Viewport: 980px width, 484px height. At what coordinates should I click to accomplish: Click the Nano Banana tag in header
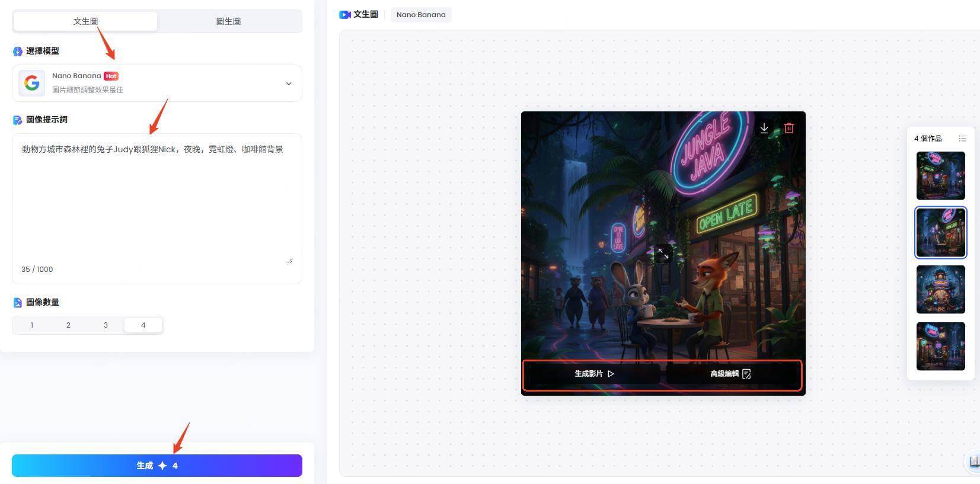pyautogui.click(x=421, y=15)
